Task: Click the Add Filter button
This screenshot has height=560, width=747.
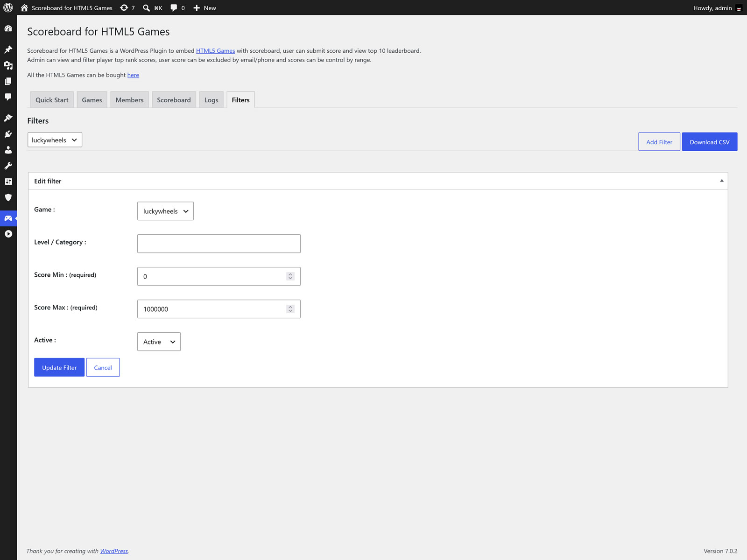Action: [659, 142]
